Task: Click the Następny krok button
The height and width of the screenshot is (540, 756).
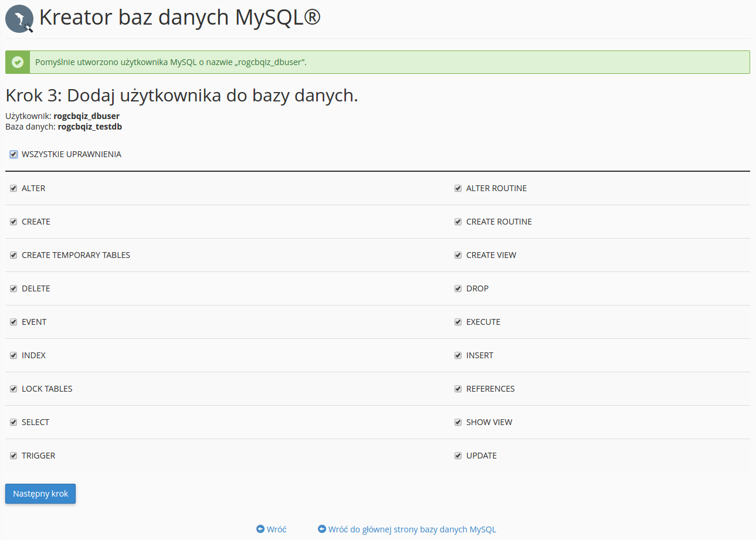Action: pos(40,494)
